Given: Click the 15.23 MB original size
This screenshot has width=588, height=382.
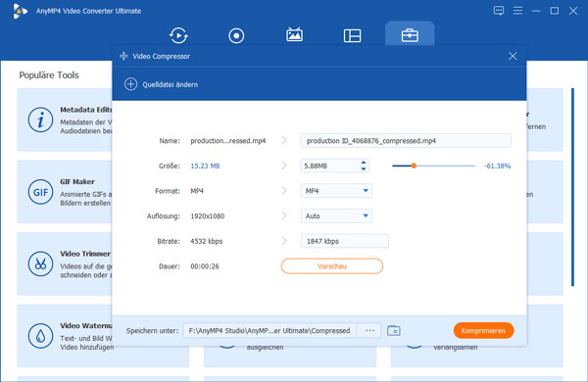Looking at the screenshot, I should (205, 166).
